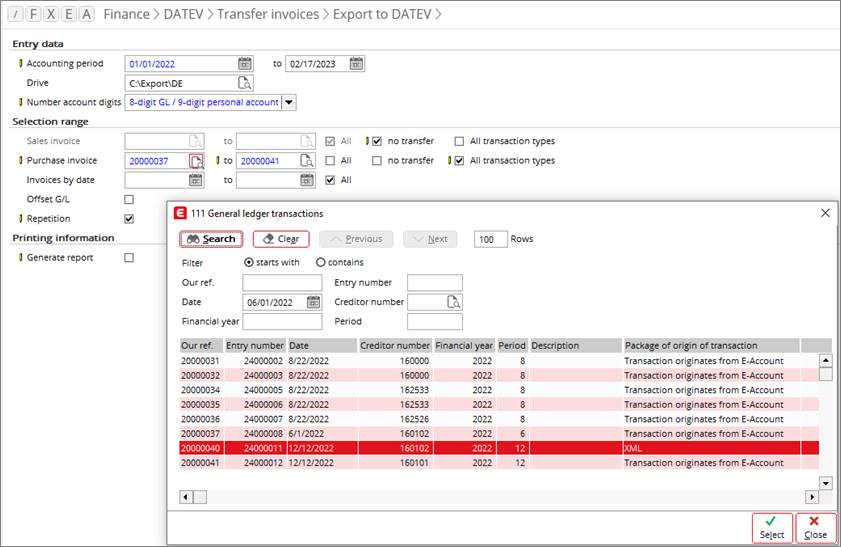The height and width of the screenshot is (547, 841).
Task: Open Sales invoice to lookup icon
Action: click(307, 141)
